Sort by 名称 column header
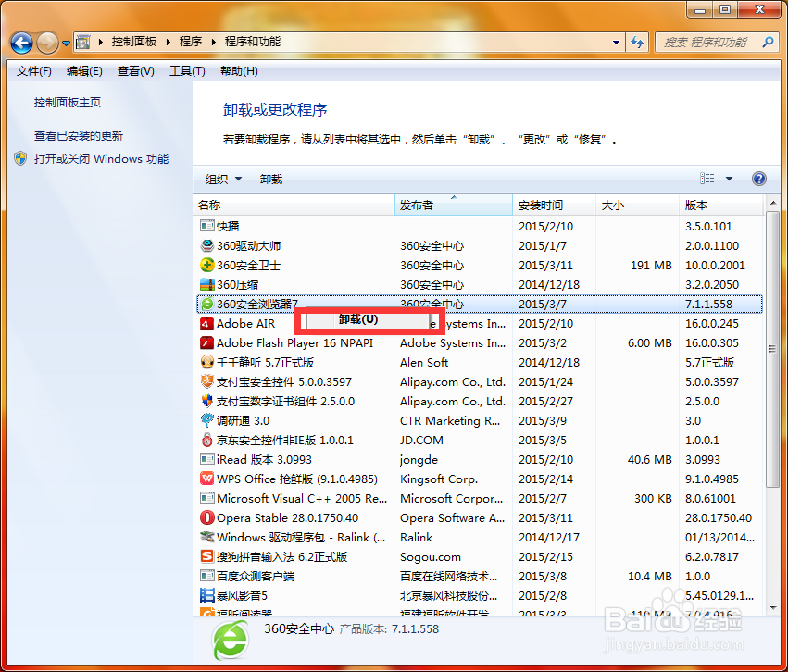The image size is (788, 672). 294,205
